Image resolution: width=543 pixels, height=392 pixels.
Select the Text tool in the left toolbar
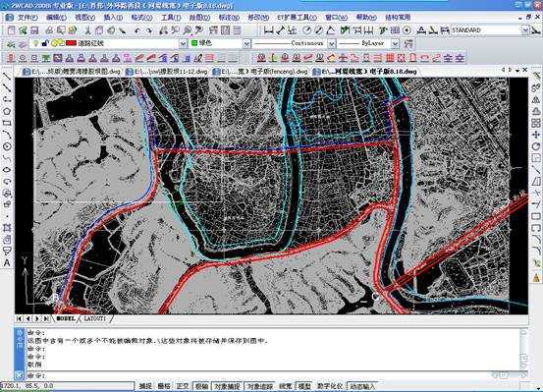tap(7, 263)
